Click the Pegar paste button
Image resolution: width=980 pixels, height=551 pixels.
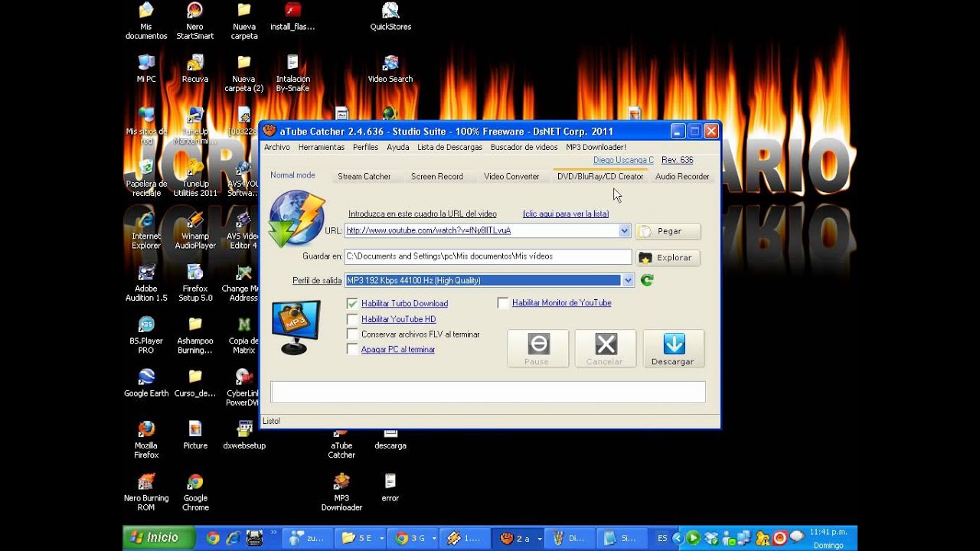pyautogui.click(x=668, y=231)
